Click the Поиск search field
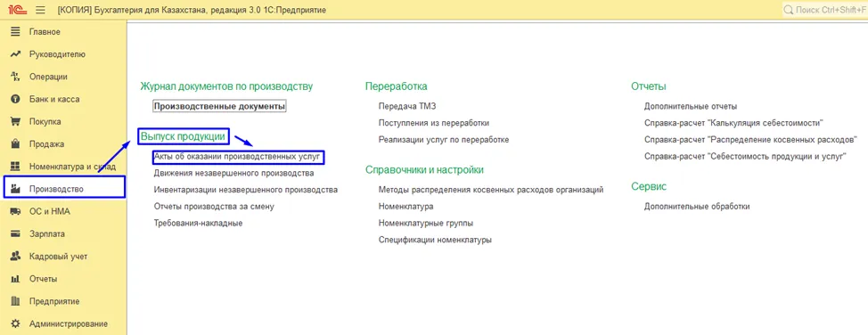868x335 pixels. click(825, 10)
